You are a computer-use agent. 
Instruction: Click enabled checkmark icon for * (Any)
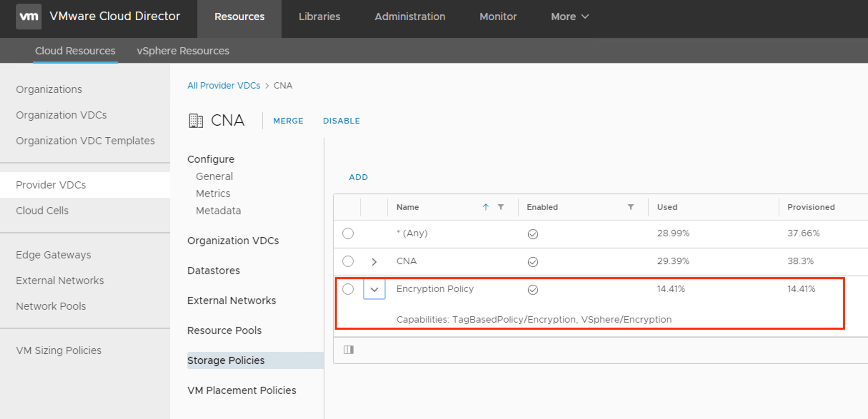click(x=533, y=234)
